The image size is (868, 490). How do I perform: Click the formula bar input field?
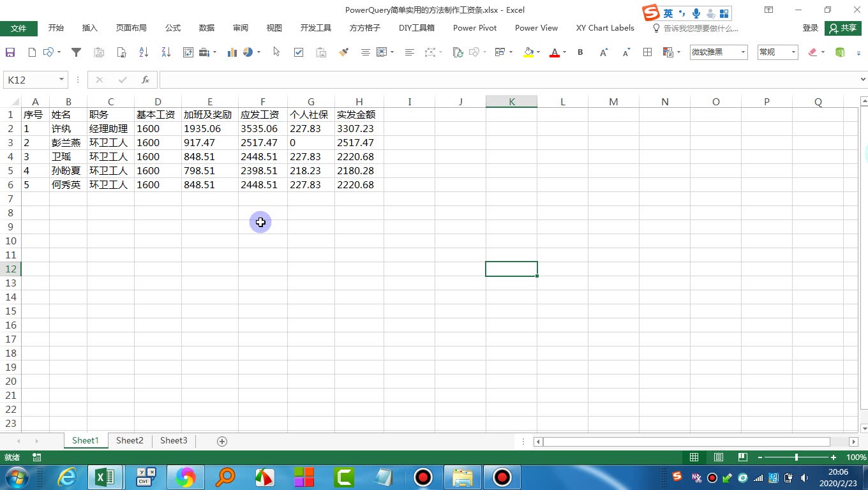tap(509, 80)
